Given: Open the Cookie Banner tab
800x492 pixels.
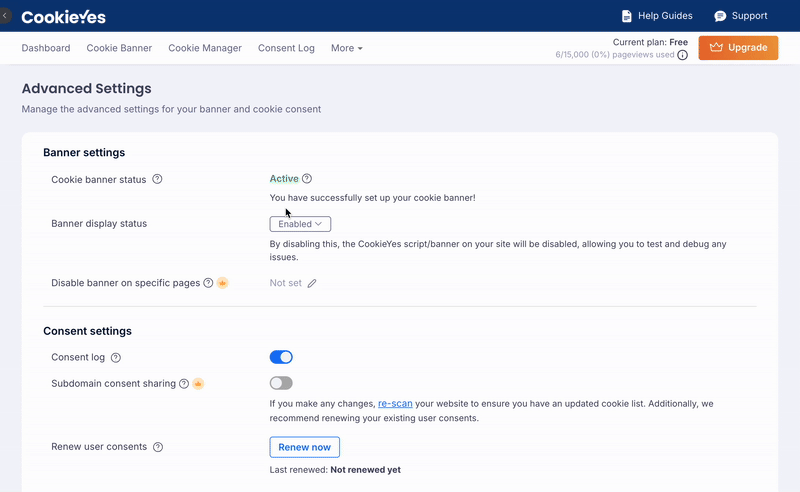Looking at the screenshot, I should (119, 48).
